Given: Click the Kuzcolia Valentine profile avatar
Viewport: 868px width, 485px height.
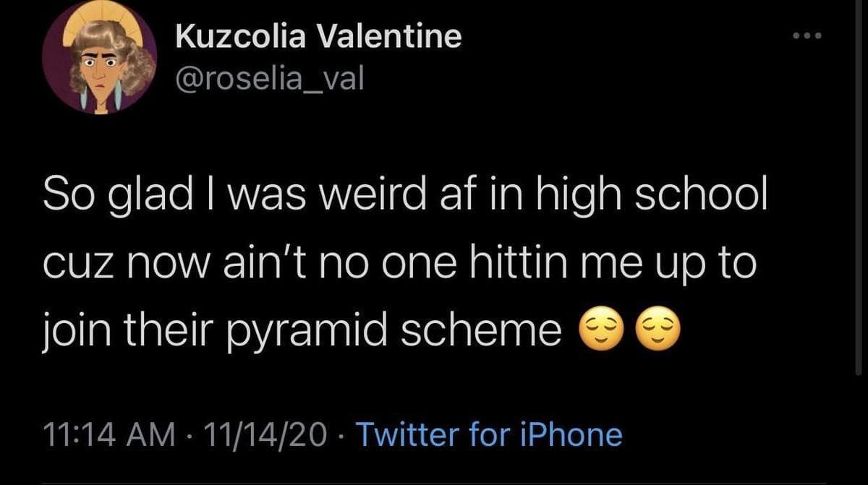Looking at the screenshot, I should pos(100,66).
